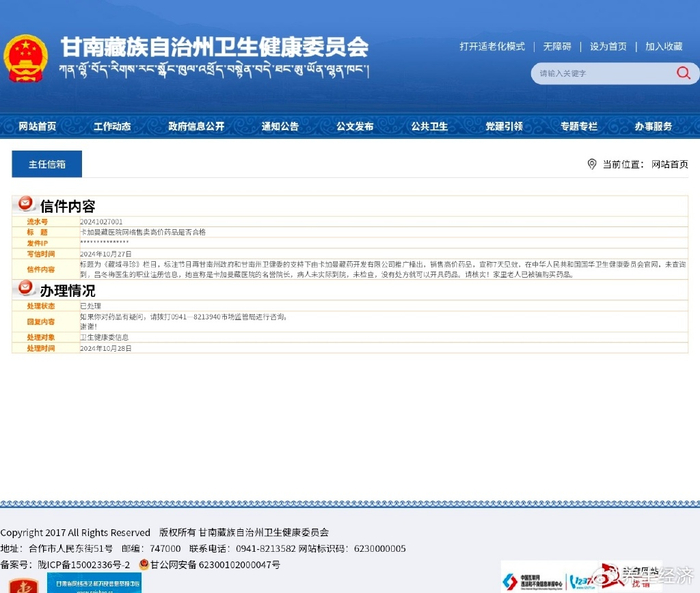The width and height of the screenshot is (700, 593).
Task: Click the footer phone 0941-8213582
Action: 266,548
